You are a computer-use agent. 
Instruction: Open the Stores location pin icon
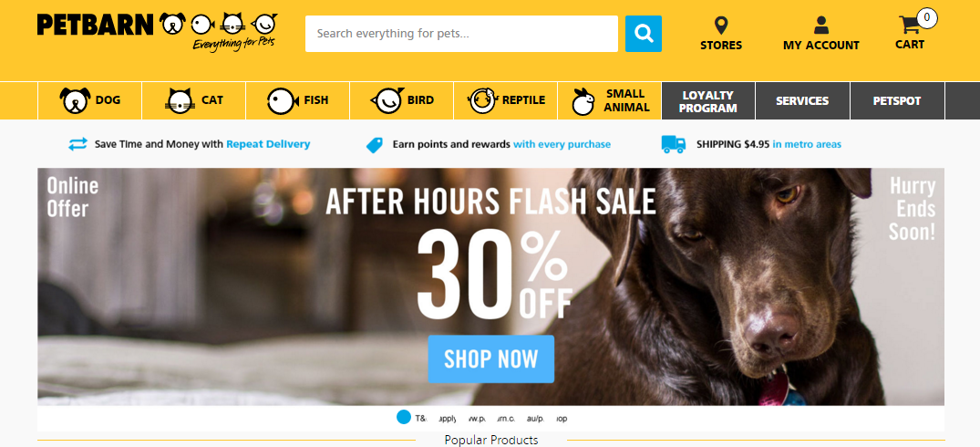721,26
